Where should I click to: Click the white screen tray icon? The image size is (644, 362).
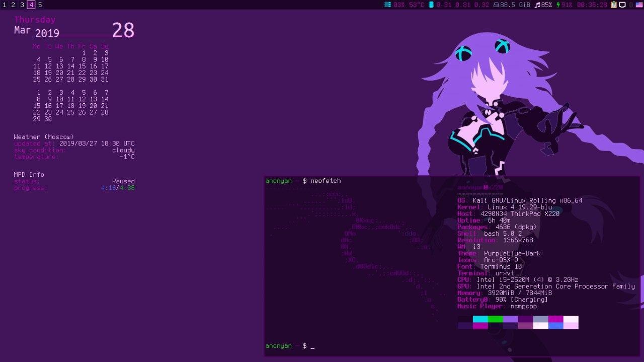point(622,5)
